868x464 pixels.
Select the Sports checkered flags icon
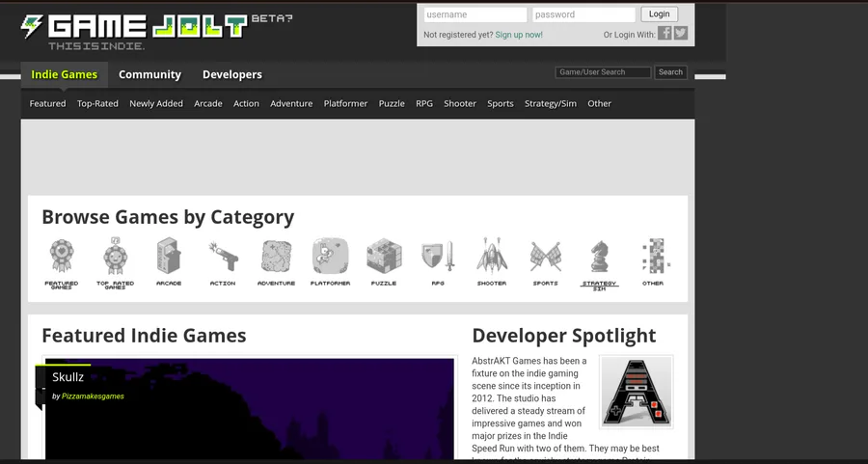(x=546, y=257)
